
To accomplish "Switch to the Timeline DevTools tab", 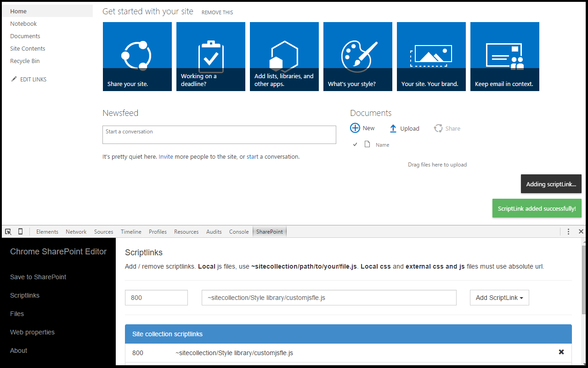I will 131,232.
